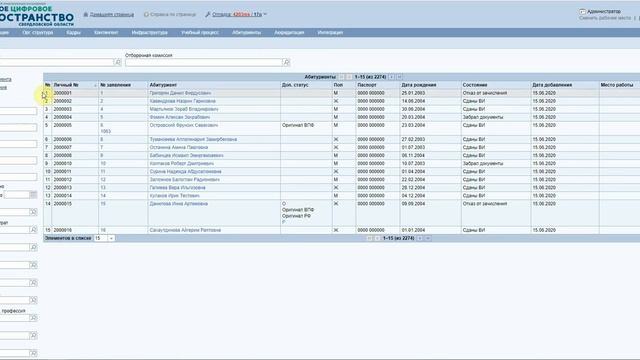
Task: Open the Интеграция menu
Action: point(330,32)
